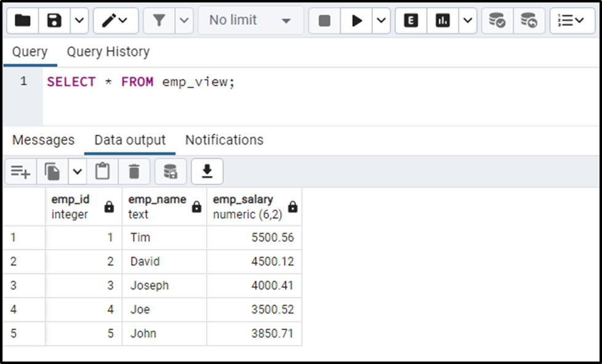Rollback the transaction

(529, 20)
